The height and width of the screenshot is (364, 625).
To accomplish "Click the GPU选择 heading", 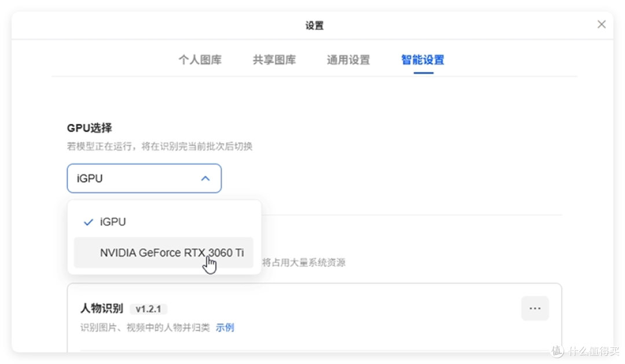I will [x=89, y=128].
